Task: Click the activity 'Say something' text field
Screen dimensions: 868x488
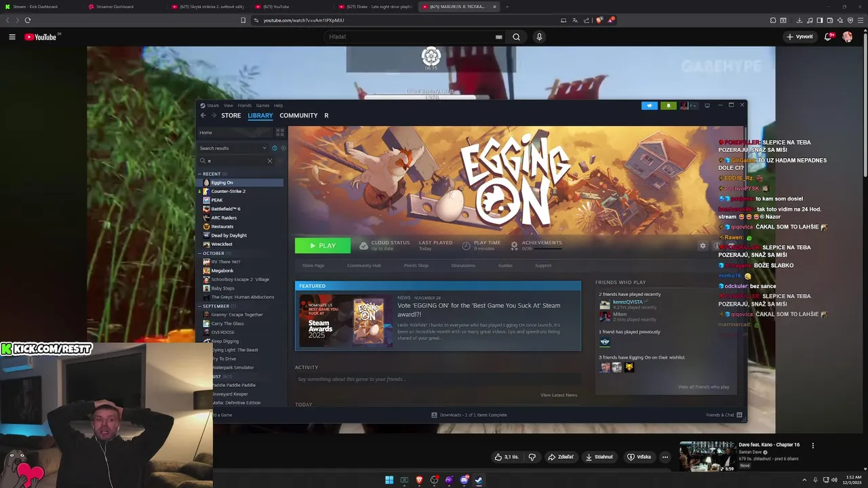Action: (437, 380)
